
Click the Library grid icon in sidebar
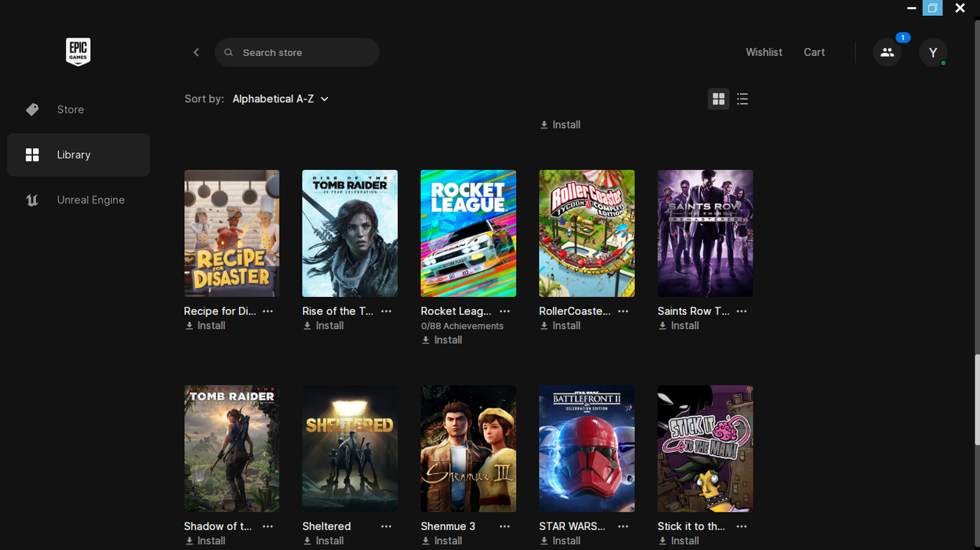pos(32,155)
